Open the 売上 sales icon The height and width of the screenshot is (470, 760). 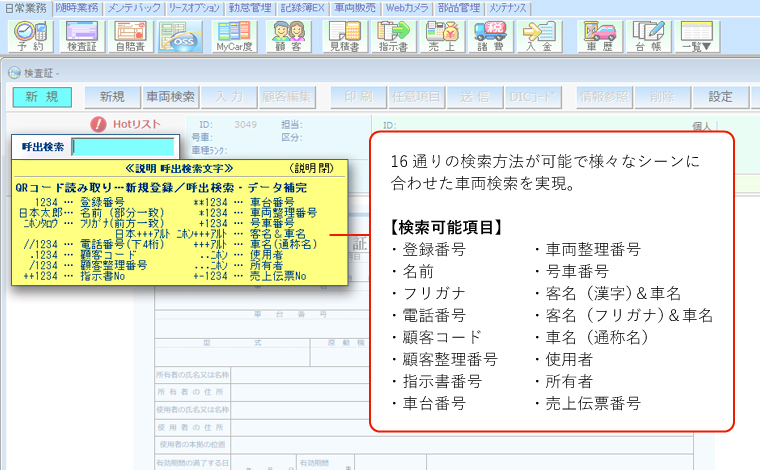tap(442, 36)
